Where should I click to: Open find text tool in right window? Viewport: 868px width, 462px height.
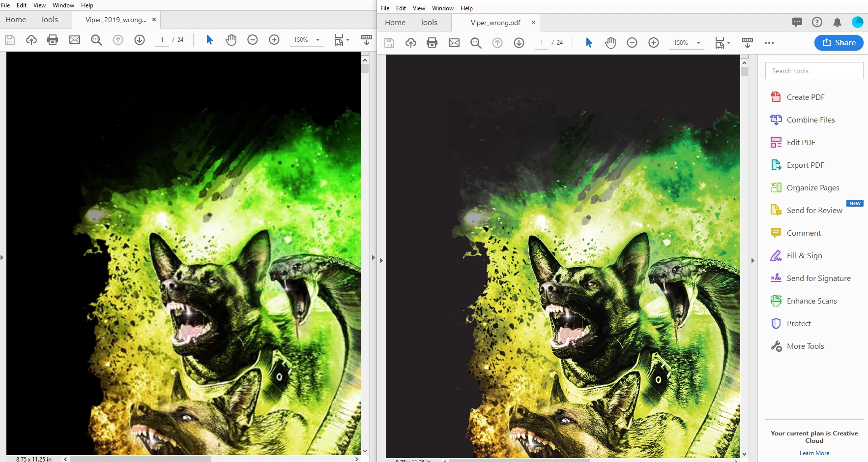tap(476, 43)
